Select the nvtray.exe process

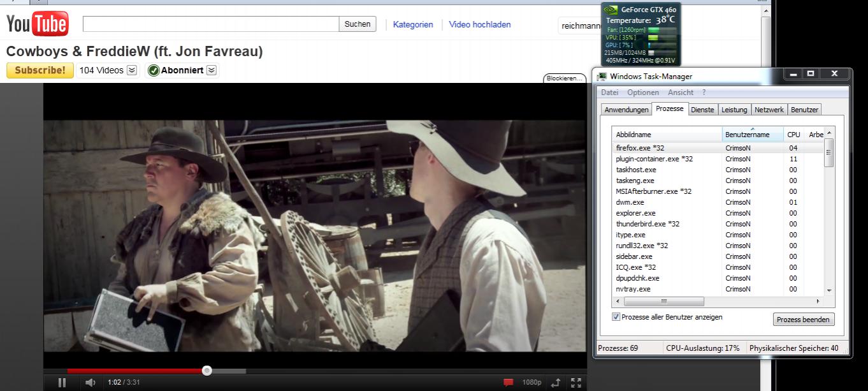point(718,289)
